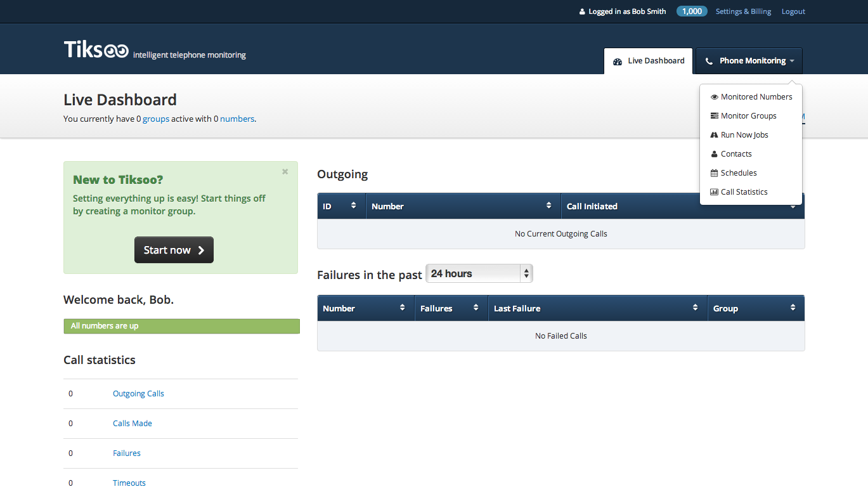Click the All numbers are up status bar
This screenshot has height=501, width=868.
click(181, 326)
